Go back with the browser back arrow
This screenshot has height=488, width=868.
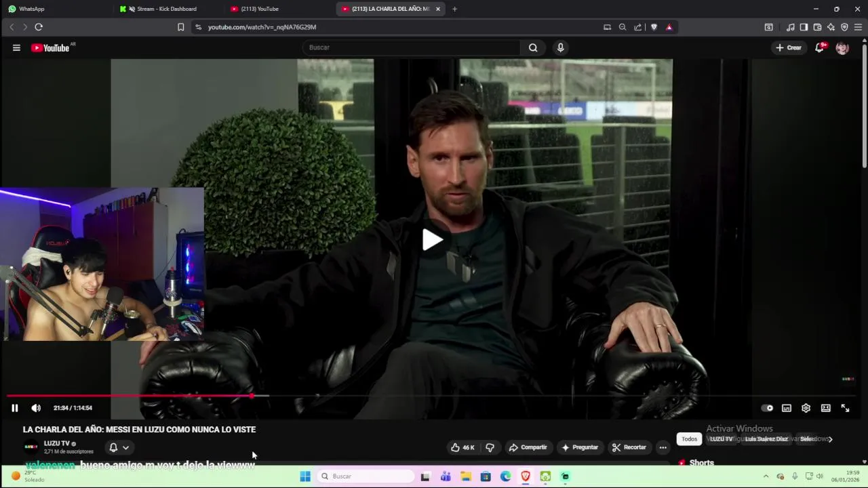tap(12, 27)
